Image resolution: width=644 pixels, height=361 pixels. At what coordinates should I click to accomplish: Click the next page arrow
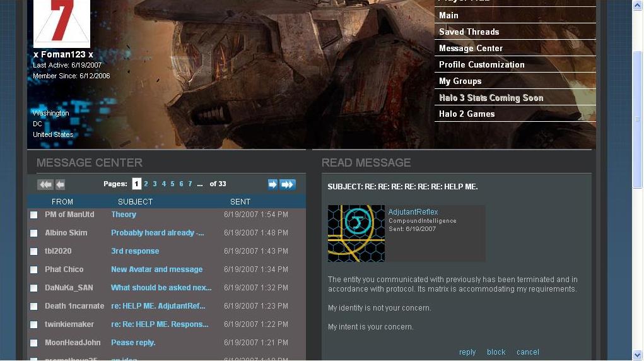pyautogui.click(x=272, y=184)
